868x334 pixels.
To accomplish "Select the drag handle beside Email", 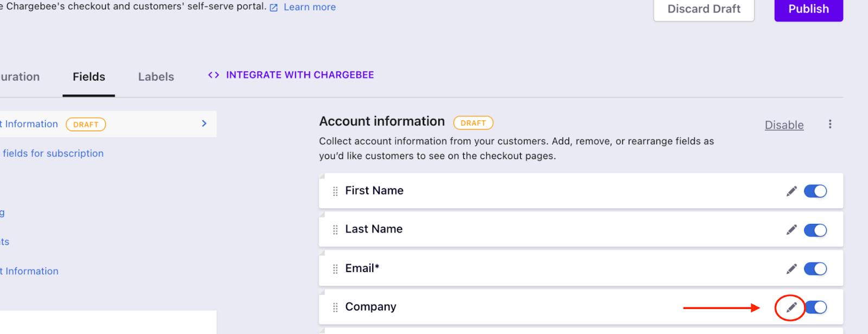I will coord(335,268).
